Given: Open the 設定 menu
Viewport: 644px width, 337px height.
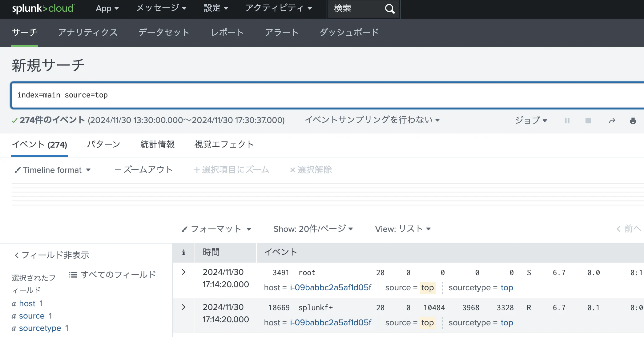Looking at the screenshot, I should point(216,8).
